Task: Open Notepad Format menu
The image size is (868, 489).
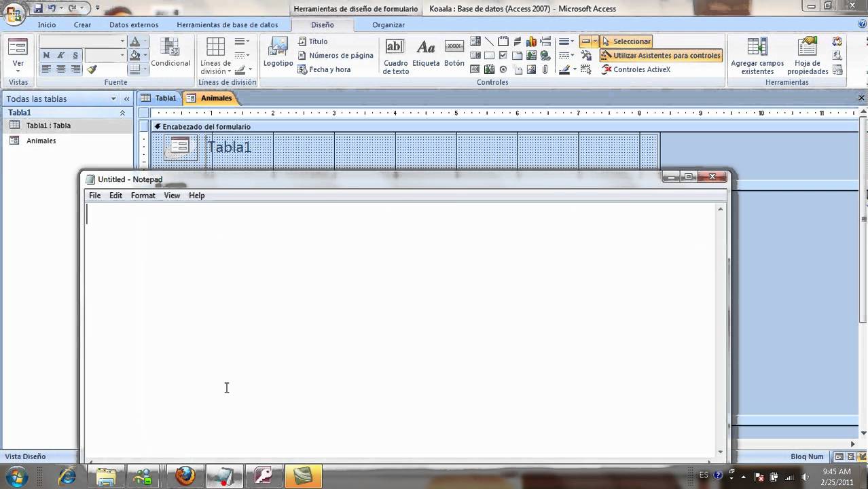Action: tap(143, 196)
